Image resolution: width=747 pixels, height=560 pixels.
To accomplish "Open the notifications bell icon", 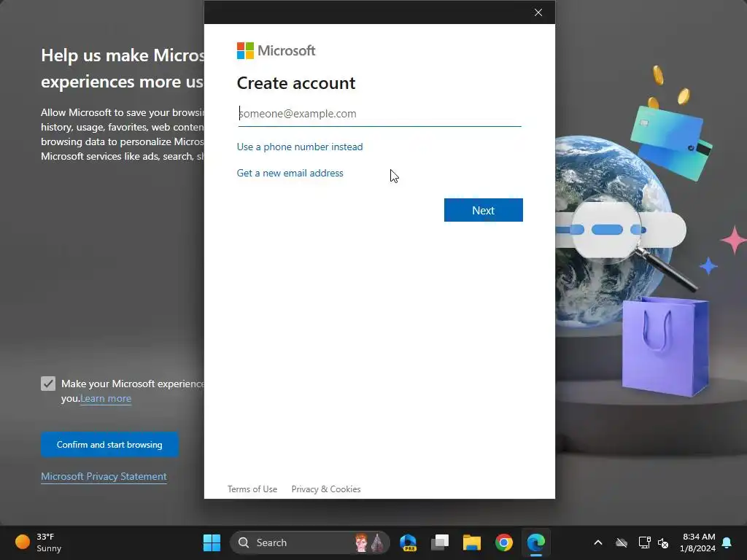I will 727,542.
